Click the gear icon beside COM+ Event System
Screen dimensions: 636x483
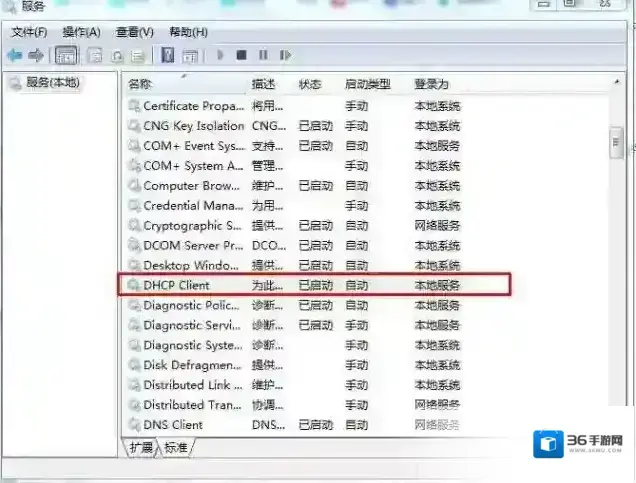(134, 146)
